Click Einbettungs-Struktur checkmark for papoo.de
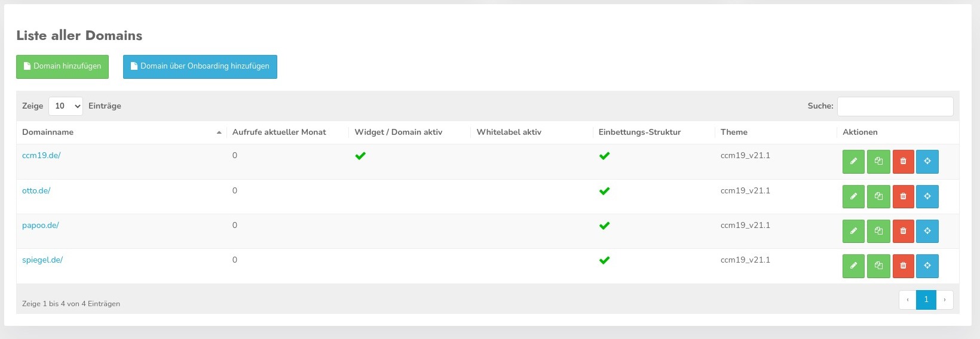Image resolution: width=980 pixels, height=339 pixels. [x=604, y=226]
